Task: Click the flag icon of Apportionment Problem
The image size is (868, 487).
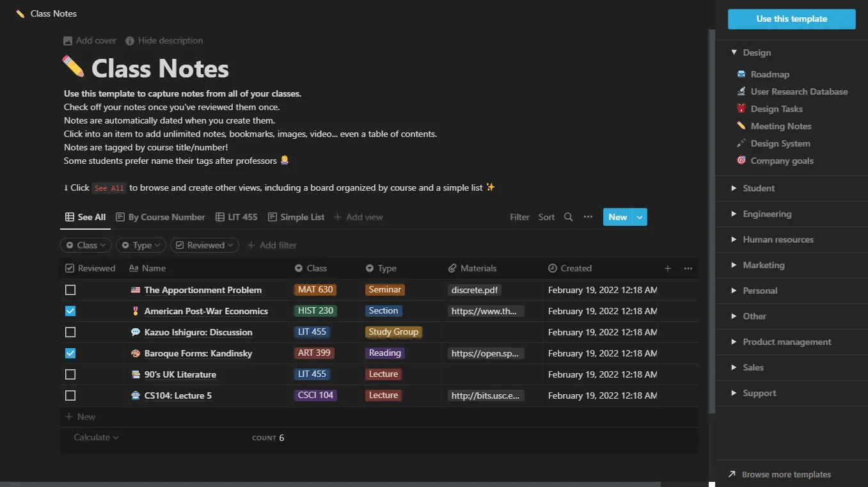Action: [135, 290]
